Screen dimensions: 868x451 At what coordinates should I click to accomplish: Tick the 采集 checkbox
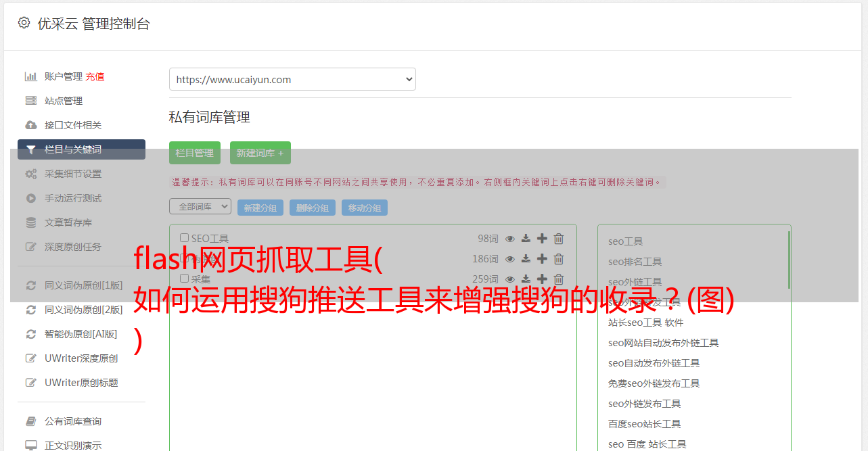click(184, 279)
